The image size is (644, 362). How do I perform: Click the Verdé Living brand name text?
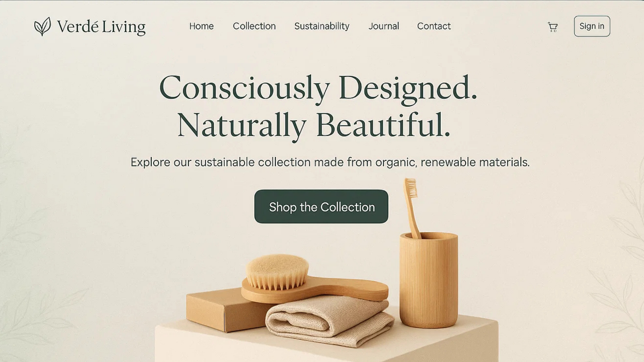click(x=101, y=27)
